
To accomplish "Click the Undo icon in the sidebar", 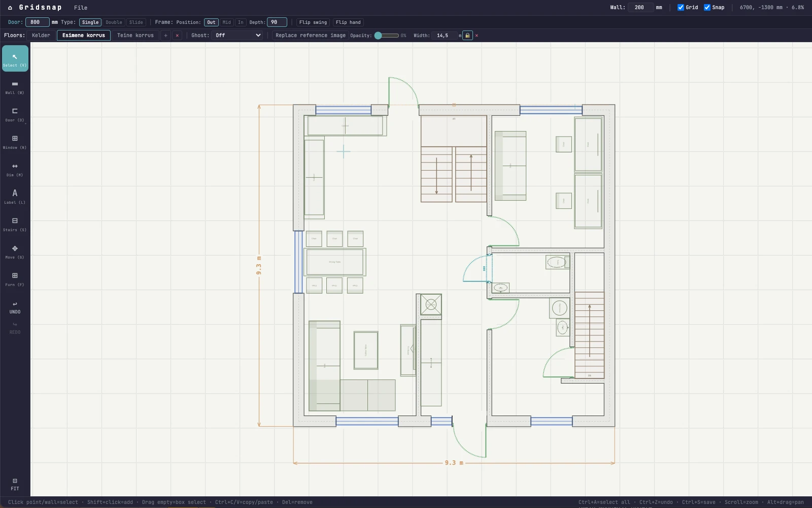I will tap(15, 308).
